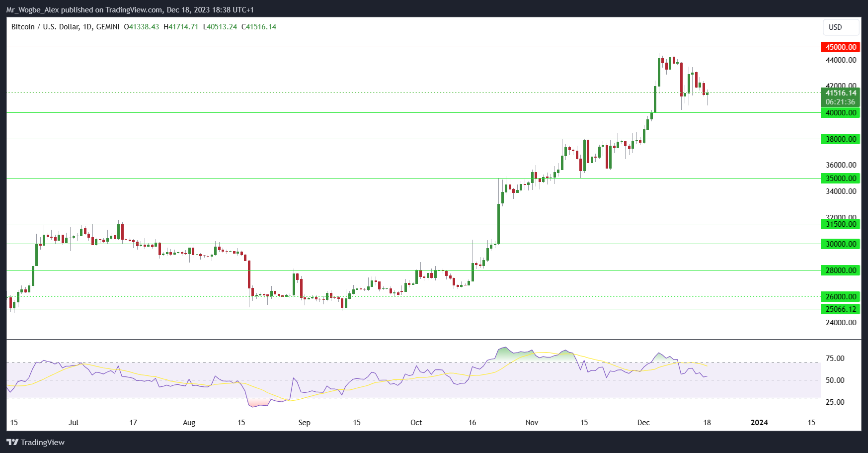Click the RSI 50.00 scale value
The height and width of the screenshot is (453, 868).
(x=835, y=380)
